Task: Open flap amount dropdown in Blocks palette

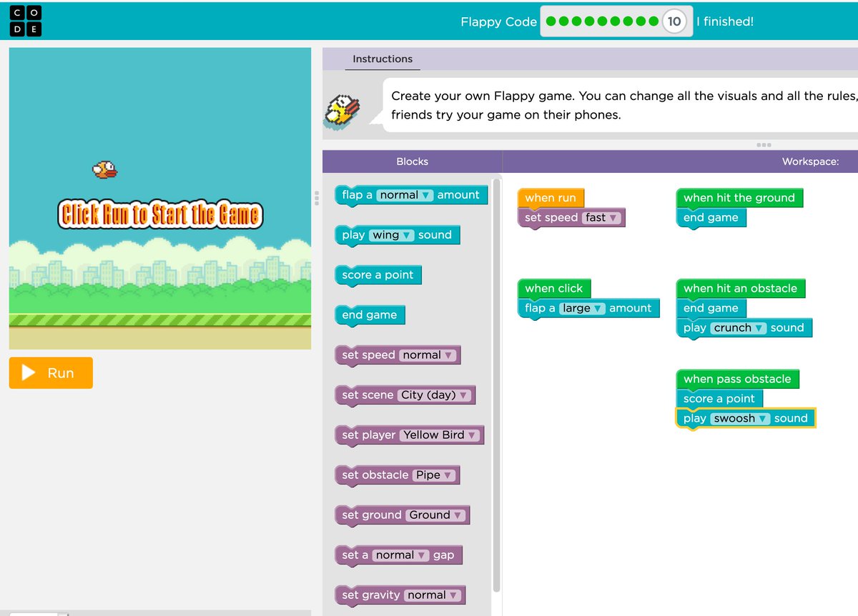Action: pyautogui.click(x=405, y=195)
